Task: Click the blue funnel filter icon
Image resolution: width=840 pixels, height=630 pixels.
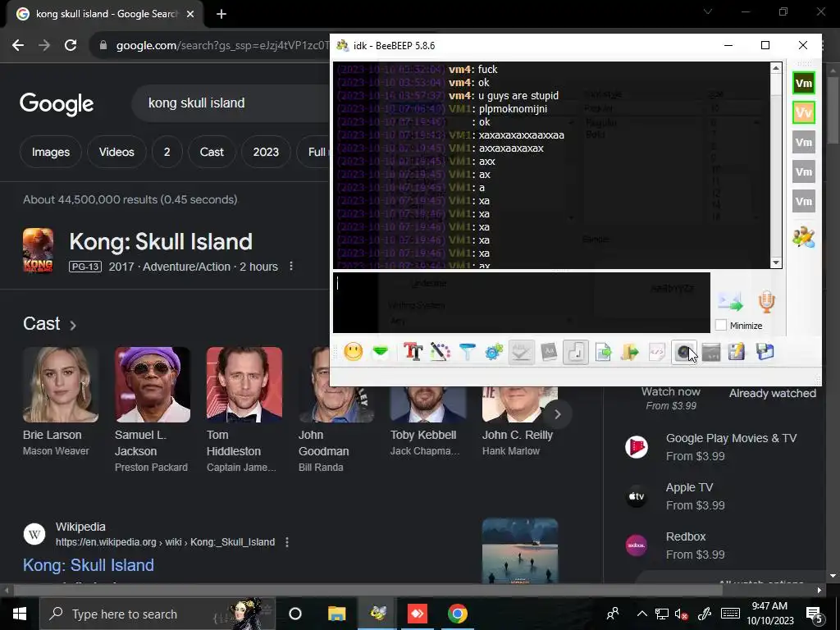Action: point(467,352)
